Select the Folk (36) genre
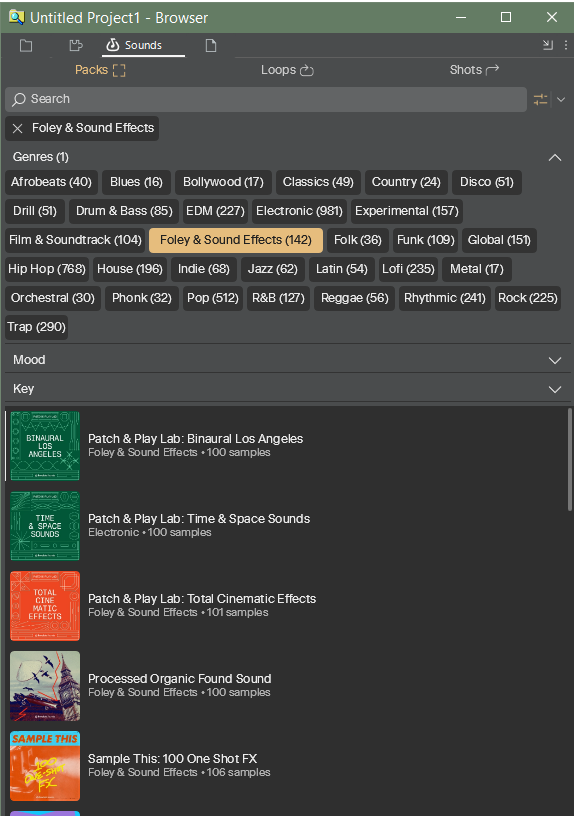This screenshot has width=574, height=816. (x=358, y=240)
